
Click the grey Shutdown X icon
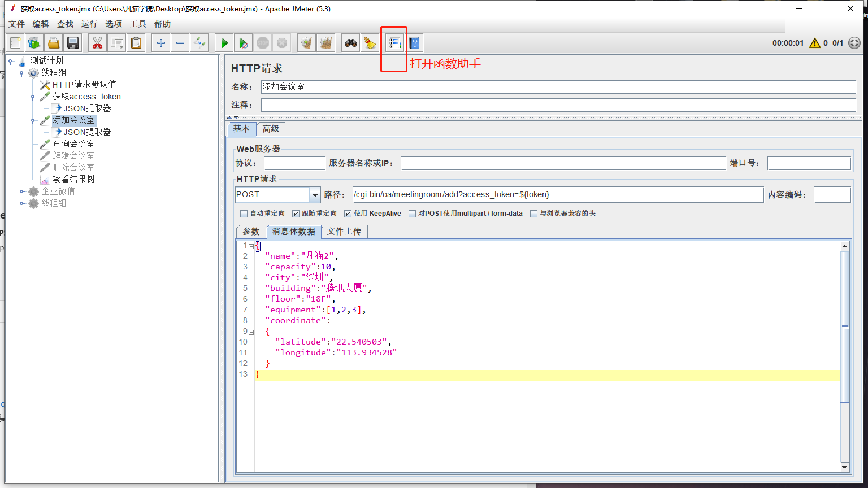pos(282,43)
